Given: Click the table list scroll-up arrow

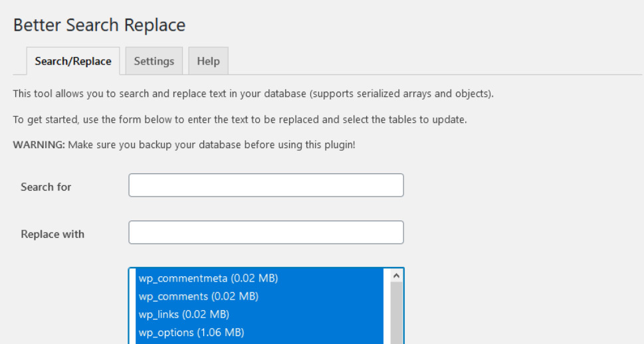Looking at the screenshot, I should point(396,276).
